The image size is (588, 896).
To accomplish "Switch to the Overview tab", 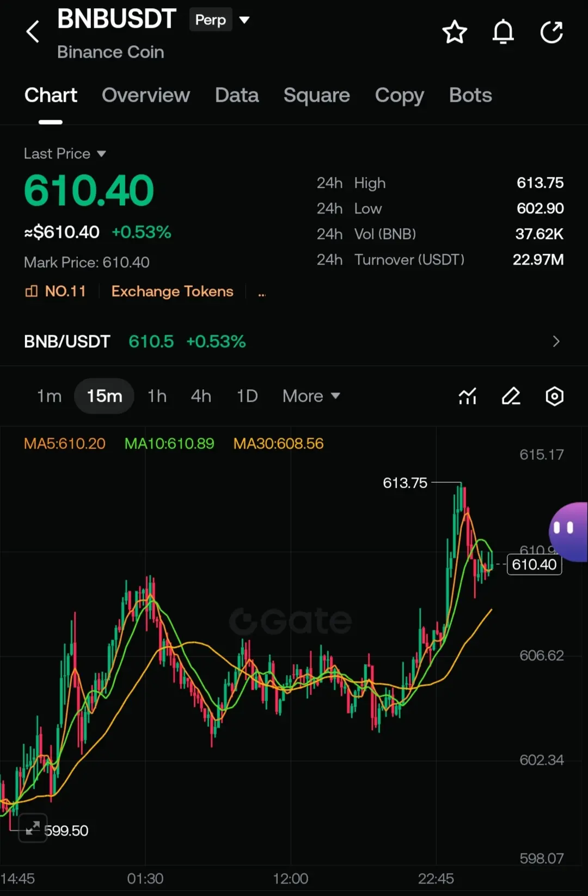I will pos(146,95).
